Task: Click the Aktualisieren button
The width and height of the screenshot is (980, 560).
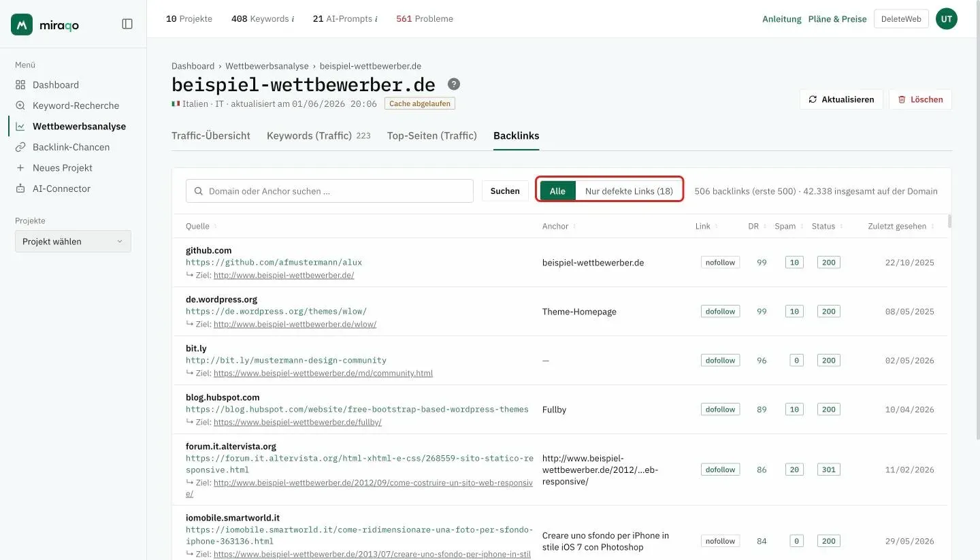Action: tap(841, 99)
